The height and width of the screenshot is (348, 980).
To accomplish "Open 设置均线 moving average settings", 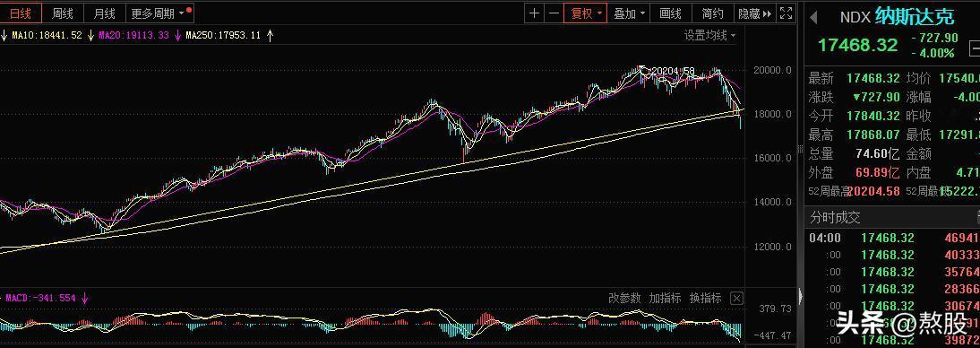I will pyautogui.click(x=710, y=36).
